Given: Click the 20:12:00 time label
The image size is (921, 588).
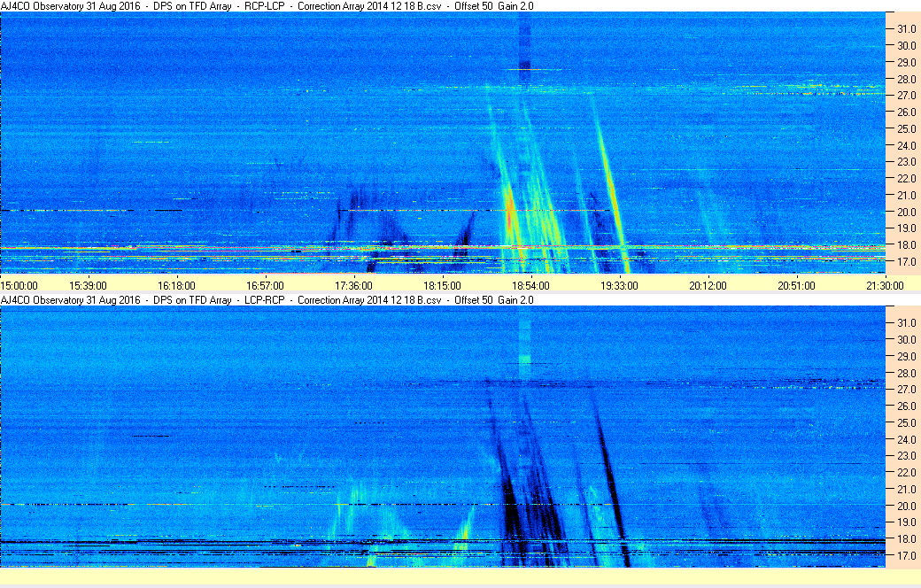Looking at the screenshot, I should pos(708,286).
